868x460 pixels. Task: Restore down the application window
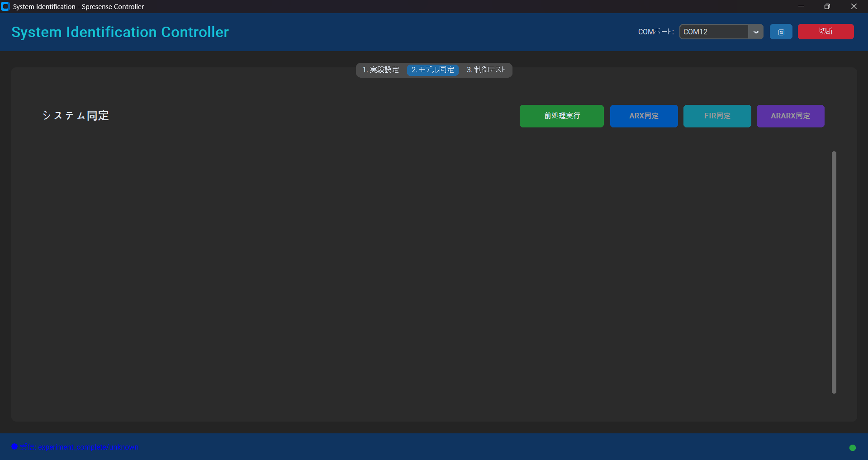(827, 6)
